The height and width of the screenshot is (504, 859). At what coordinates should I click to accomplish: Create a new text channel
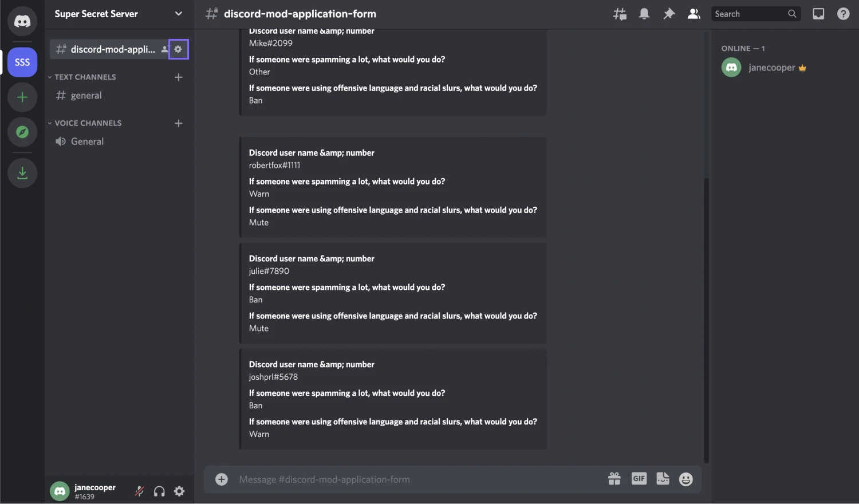178,77
